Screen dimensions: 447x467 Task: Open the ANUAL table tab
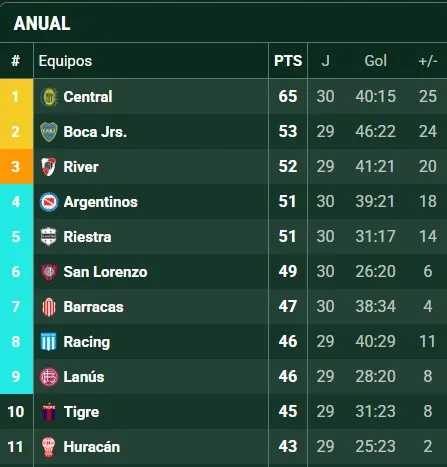click(x=42, y=23)
